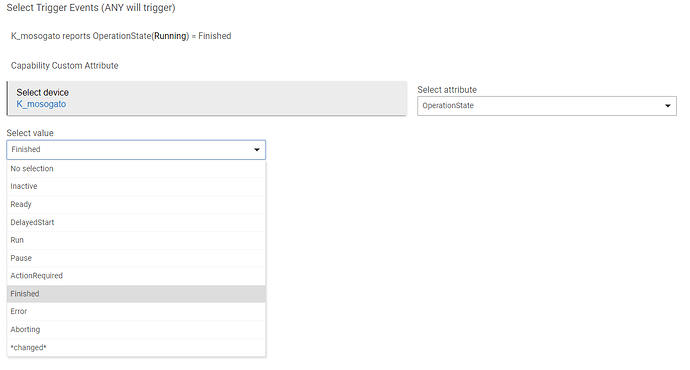The width and height of the screenshot is (690, 370).
Task: Select the ActionRequired option
Action: click(136, 276)
